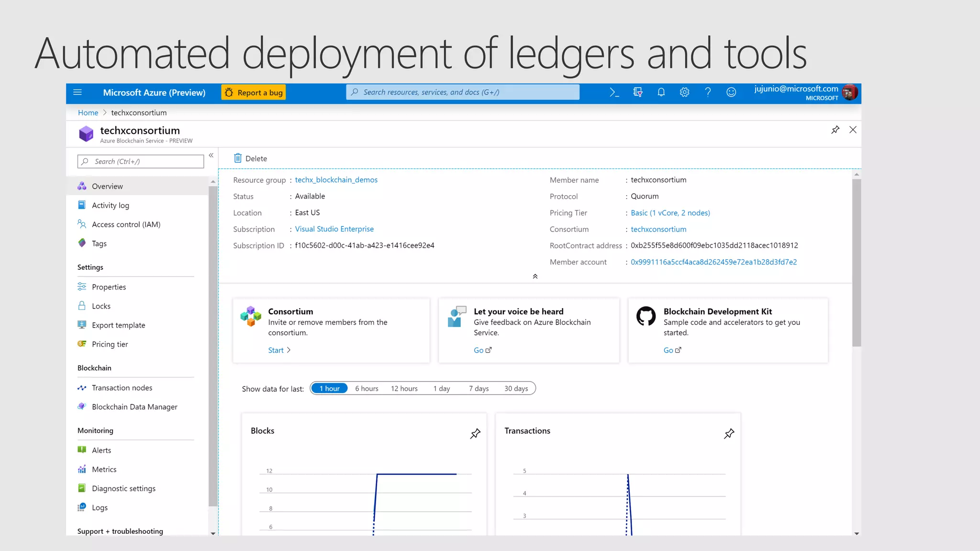980x551 pixels.
Task: Click the Consortium cubes icon
Action: coord(251,316)
